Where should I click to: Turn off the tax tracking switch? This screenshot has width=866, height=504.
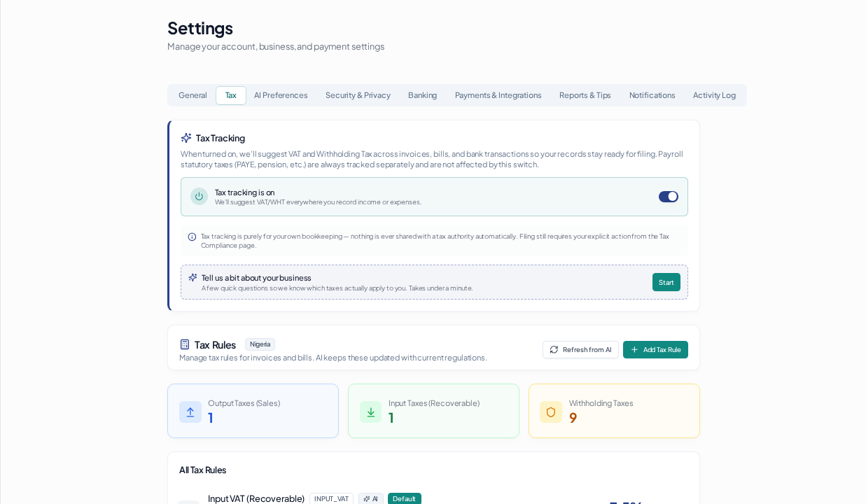tap(669, 197)
